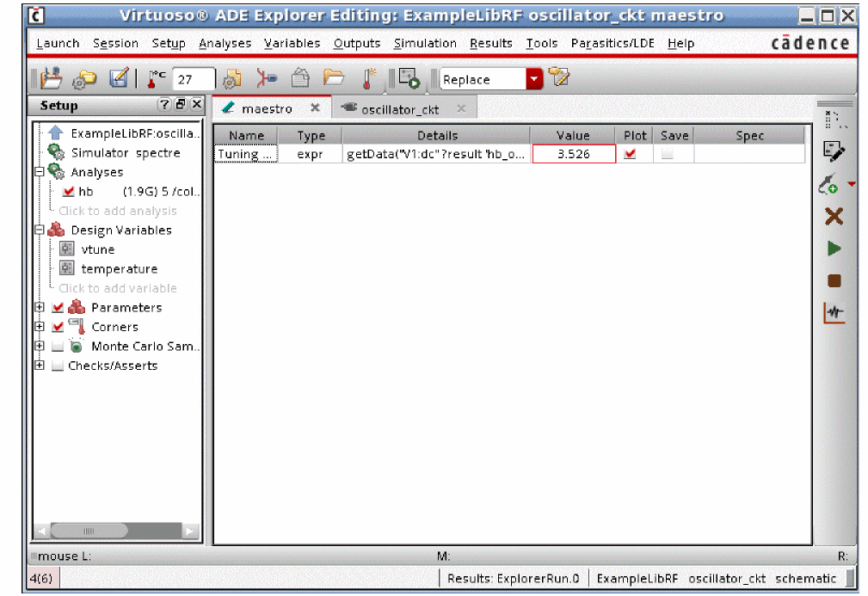The width and height of the screenshot is (868, 596).
Task: Toggle the Parameters checkbox
Action: tap(58, 308)
